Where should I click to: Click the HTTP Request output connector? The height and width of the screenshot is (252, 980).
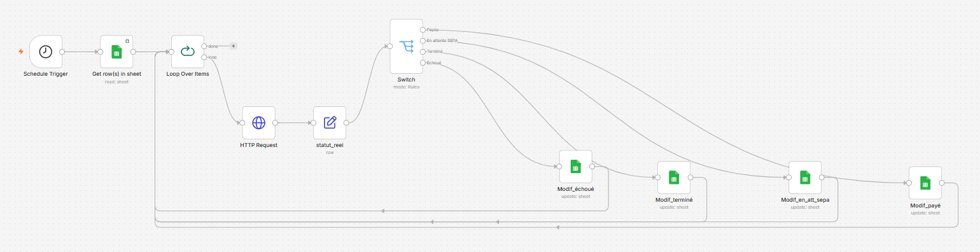click(275, 123)
